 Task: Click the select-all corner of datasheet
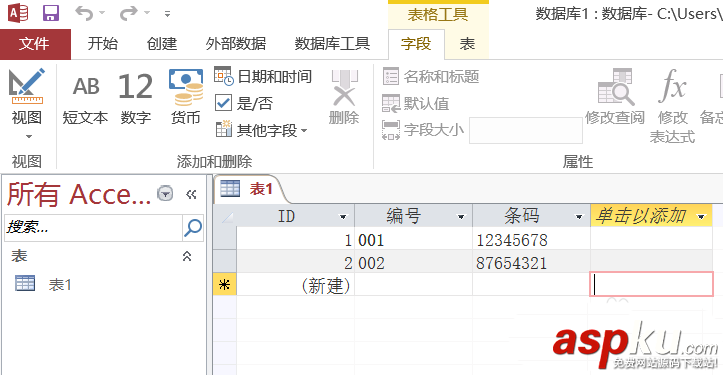[x=225, y=216]
